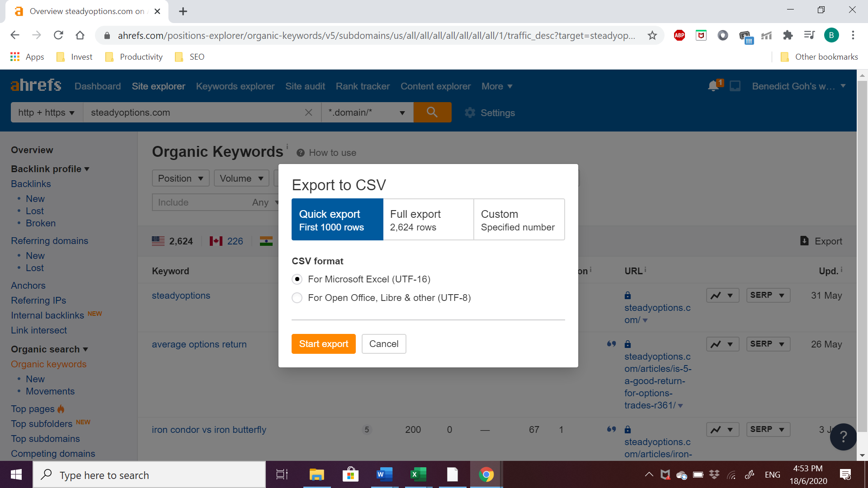Open Top pages in the sidebar
The width and height of the screenshot is (868, 488).
33,409
